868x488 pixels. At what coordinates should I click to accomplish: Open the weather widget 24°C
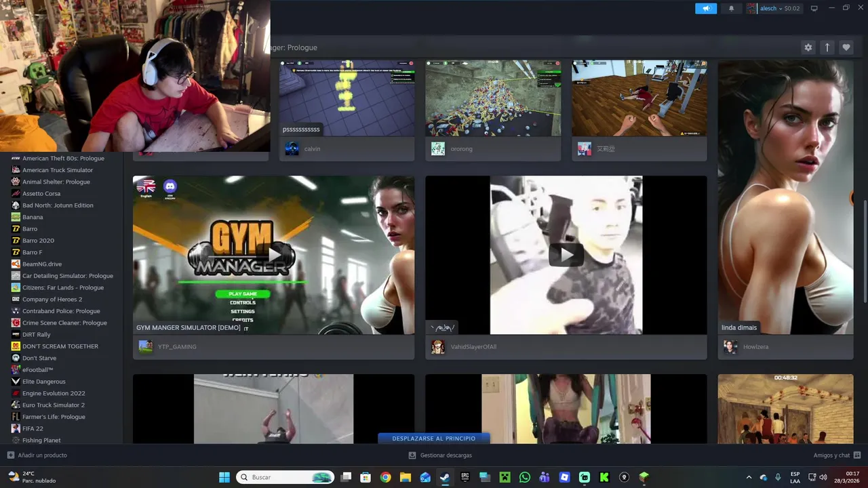pos(32,477)
